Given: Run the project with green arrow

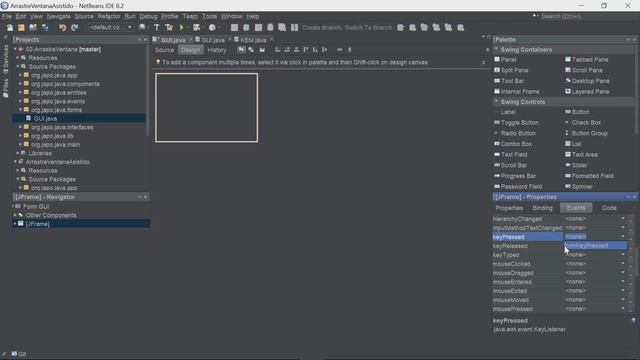Looking at the screenshot, I should [181, 28].
